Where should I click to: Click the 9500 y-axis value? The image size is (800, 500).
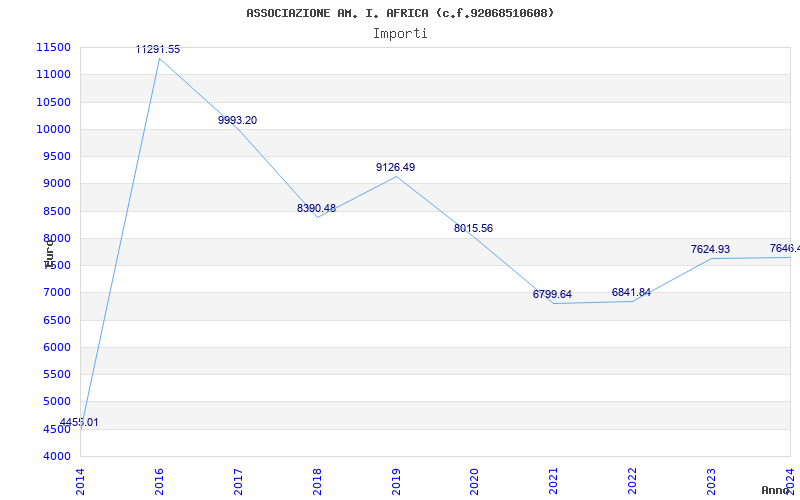click(x=56, y=157)
